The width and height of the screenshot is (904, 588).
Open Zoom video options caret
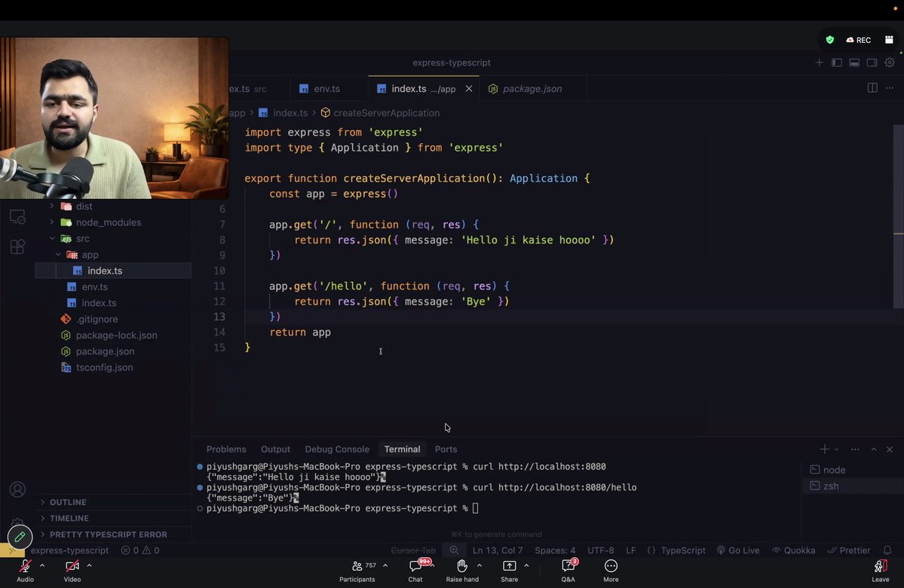90,565
